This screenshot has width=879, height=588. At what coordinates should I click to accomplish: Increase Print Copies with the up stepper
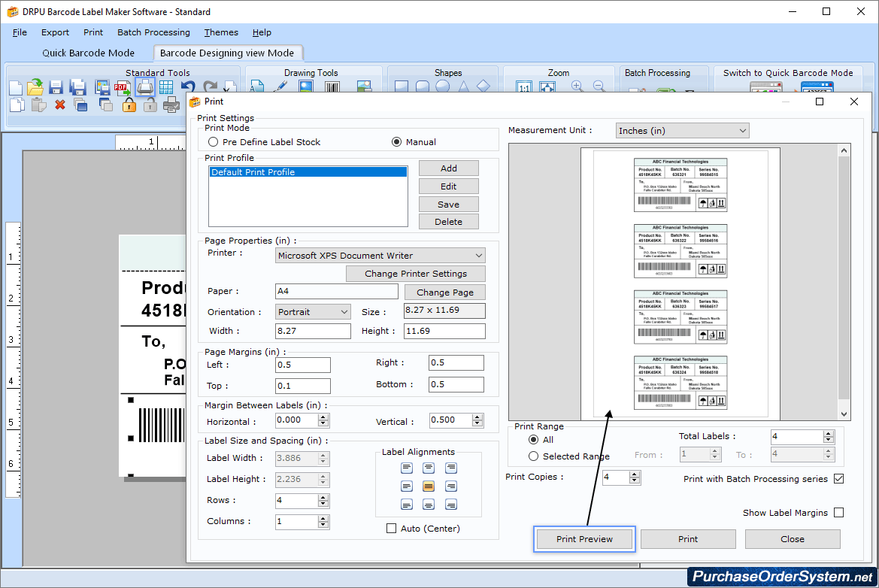coord(635,473)
